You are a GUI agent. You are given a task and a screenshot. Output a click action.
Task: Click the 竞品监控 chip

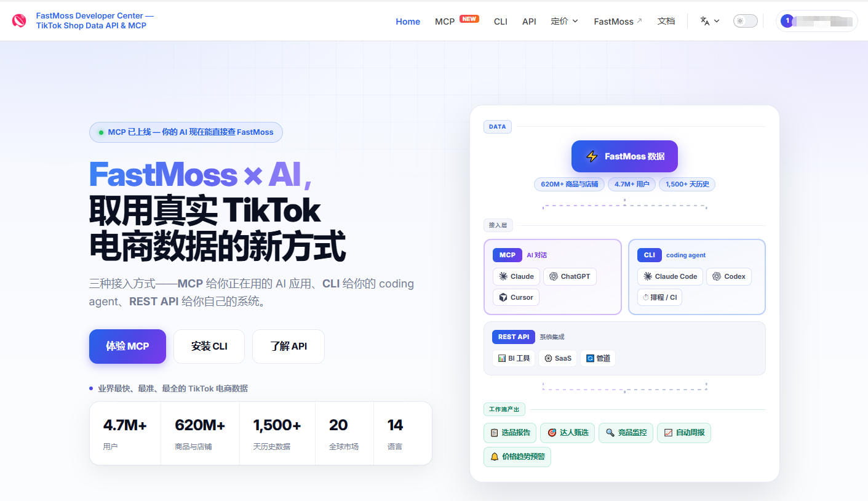pyautogui.click(x=626, y=433)
